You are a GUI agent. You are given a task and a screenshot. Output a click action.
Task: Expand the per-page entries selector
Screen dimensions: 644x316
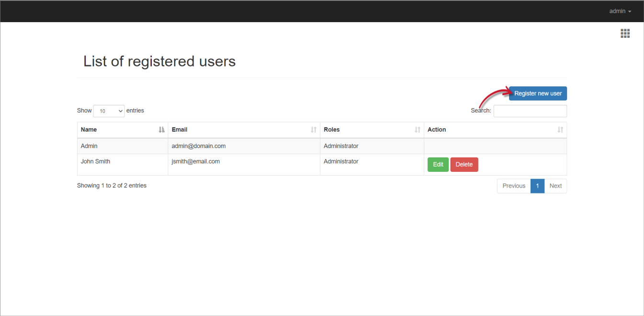[x=109, y=111]
